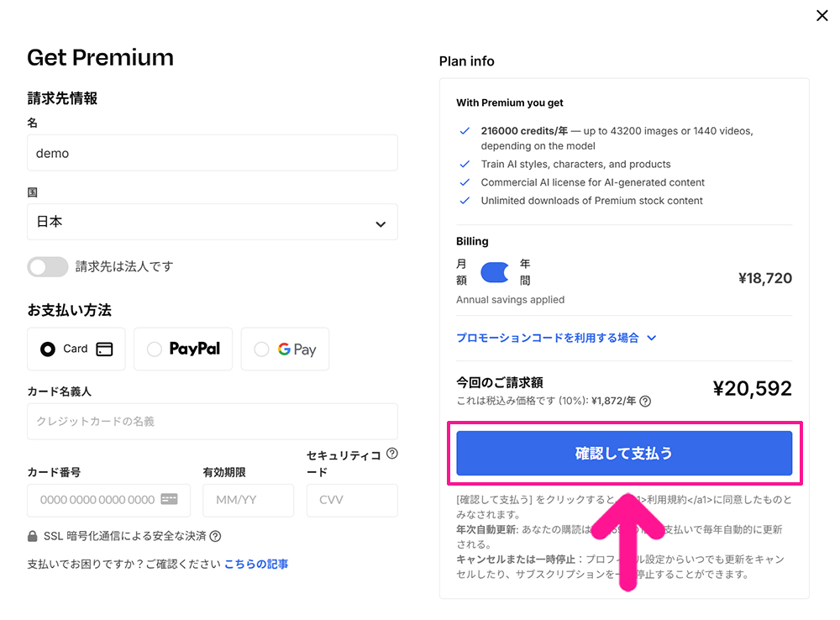Click the help icon next to セキュリティコード

click(x=391, y=453)
